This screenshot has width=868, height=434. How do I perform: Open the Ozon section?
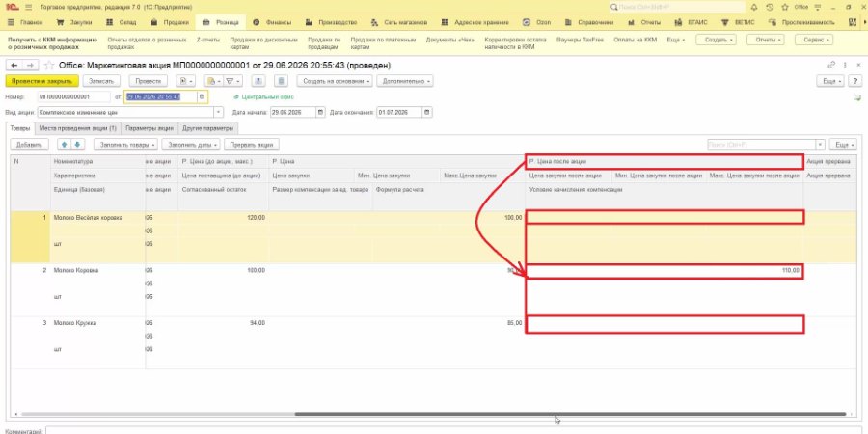click(x=537, y=23)
